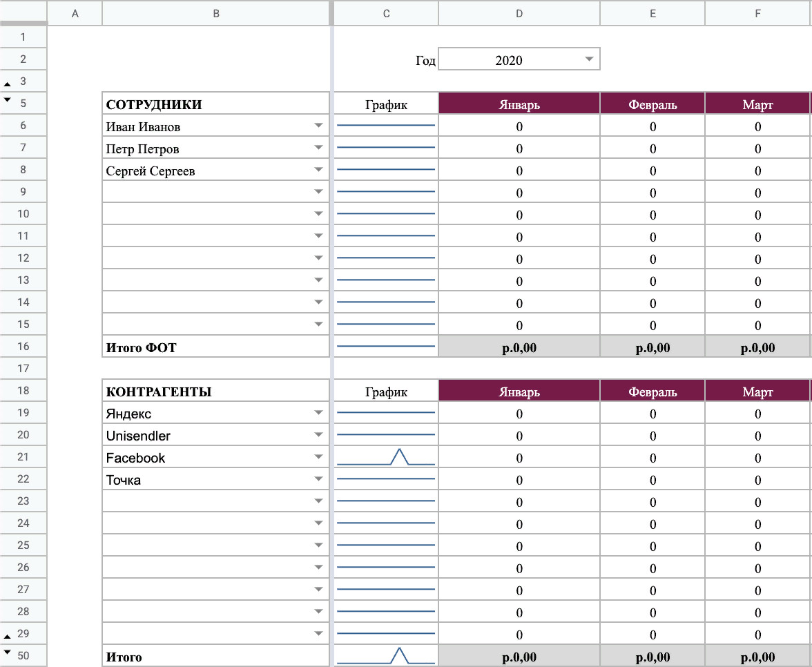Select column D header
The width and height of the screenshot is (812, 667).
(x=519, y=14)
